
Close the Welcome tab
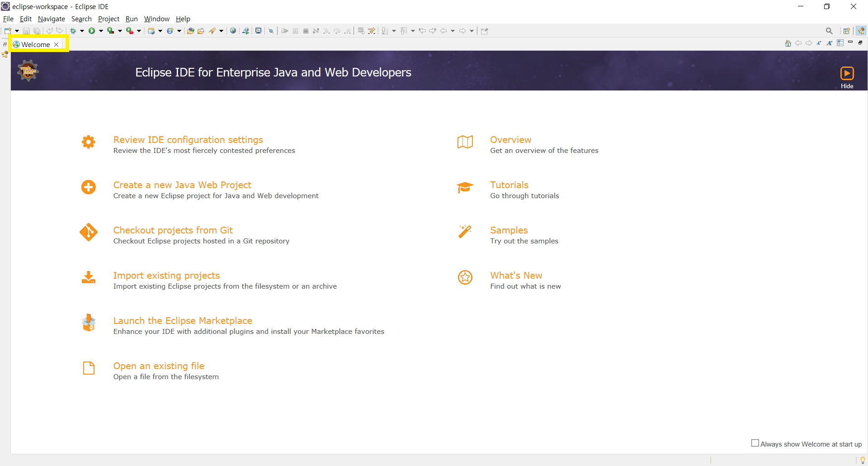[56, 44]
